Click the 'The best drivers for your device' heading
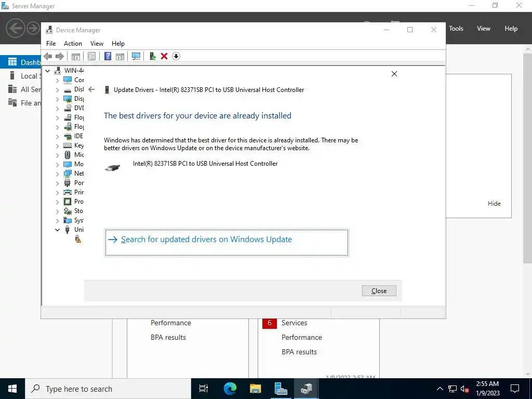This screenshot has width=532, height=399. [x=197, y=116]
